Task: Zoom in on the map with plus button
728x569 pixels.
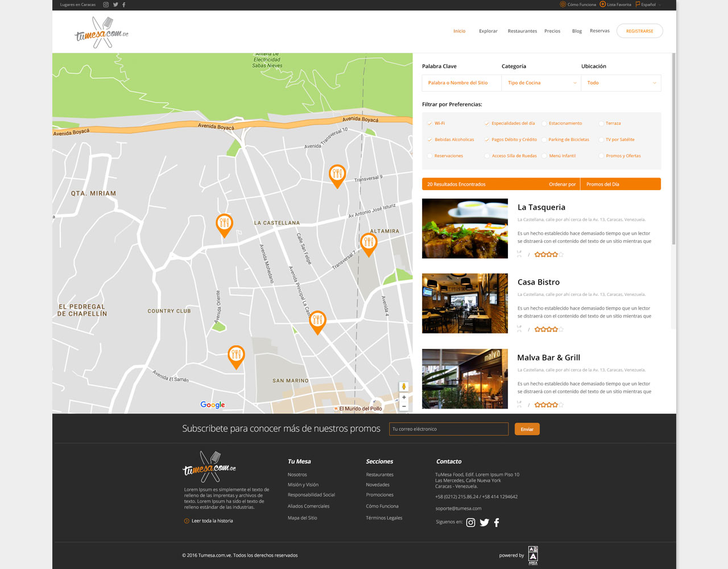Action: click(x=404, y=397)
